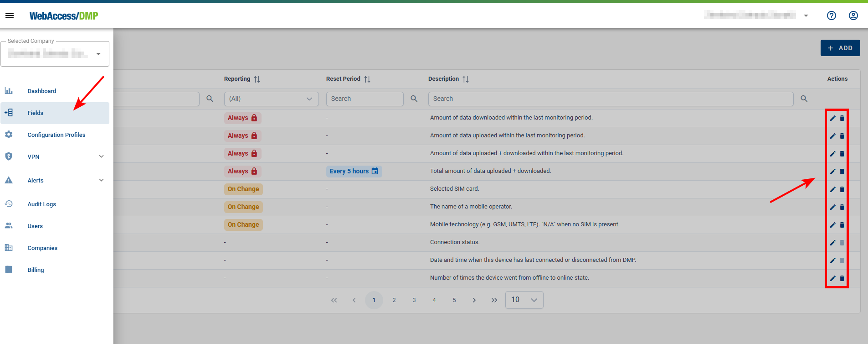The width and height of the screenshot is (868, 344).
Task: Click the Description column search magnifier icon
Action: [804, 99]
